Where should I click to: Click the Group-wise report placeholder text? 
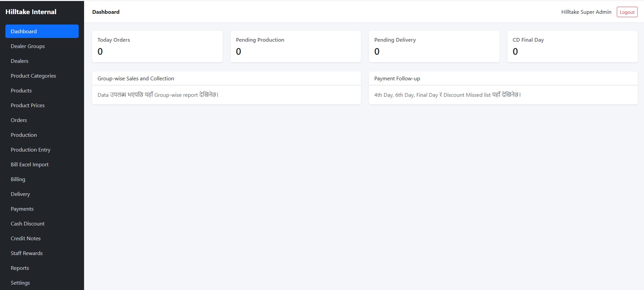(x=158, y=95)
